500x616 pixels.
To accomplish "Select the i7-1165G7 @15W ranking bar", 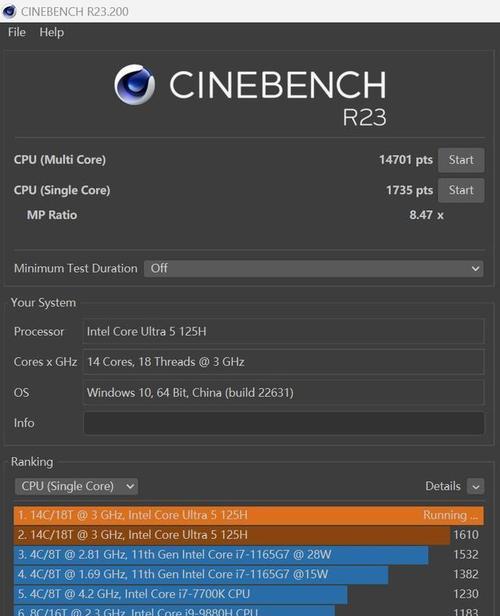I will pos(249,574).
